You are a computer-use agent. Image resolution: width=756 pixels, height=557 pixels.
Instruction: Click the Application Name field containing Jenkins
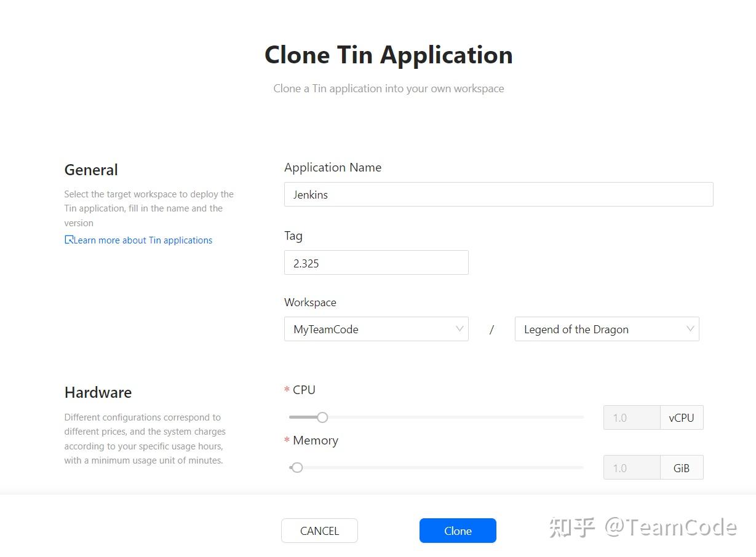(498, 194)
